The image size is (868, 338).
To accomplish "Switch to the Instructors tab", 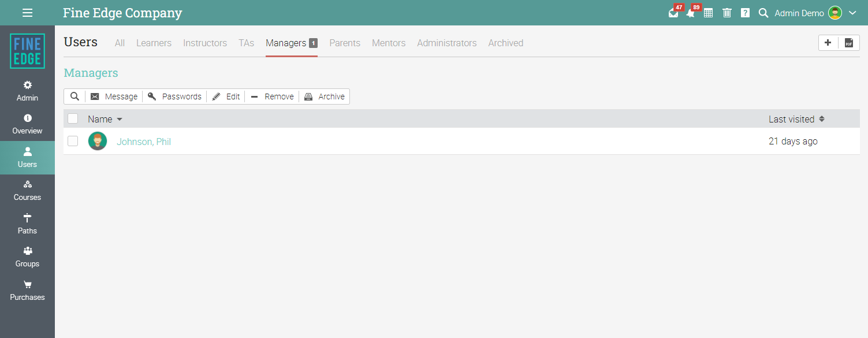I will (205, 43).
